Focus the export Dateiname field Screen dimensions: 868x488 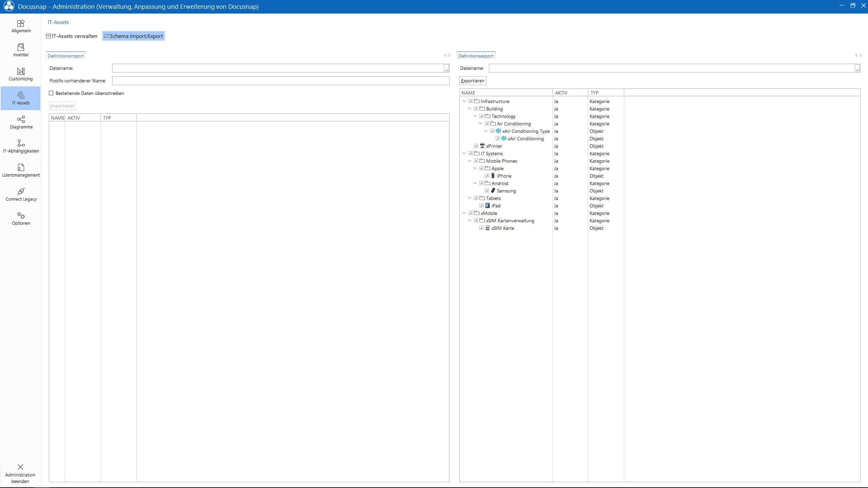tap(672, 68)
